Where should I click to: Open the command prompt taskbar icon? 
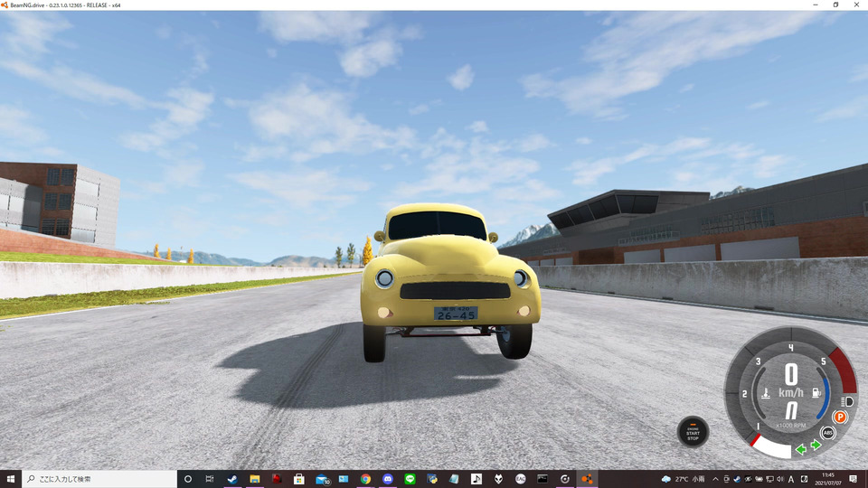click(542, 479)
